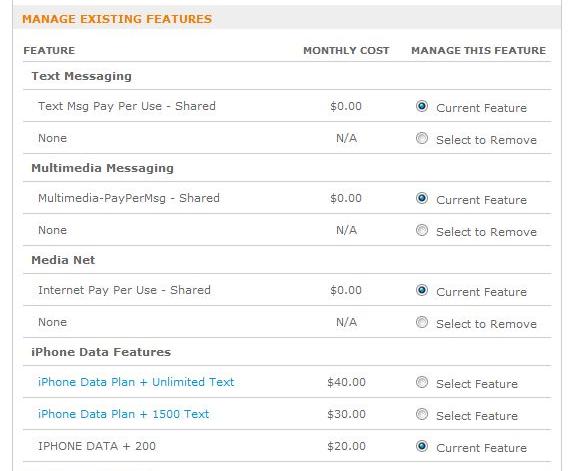This screenshot has height=471, width=571.
Task: Select Feature radio for iPhone Data Plan Unlimited Text
Action: click(x=422, y=382)
